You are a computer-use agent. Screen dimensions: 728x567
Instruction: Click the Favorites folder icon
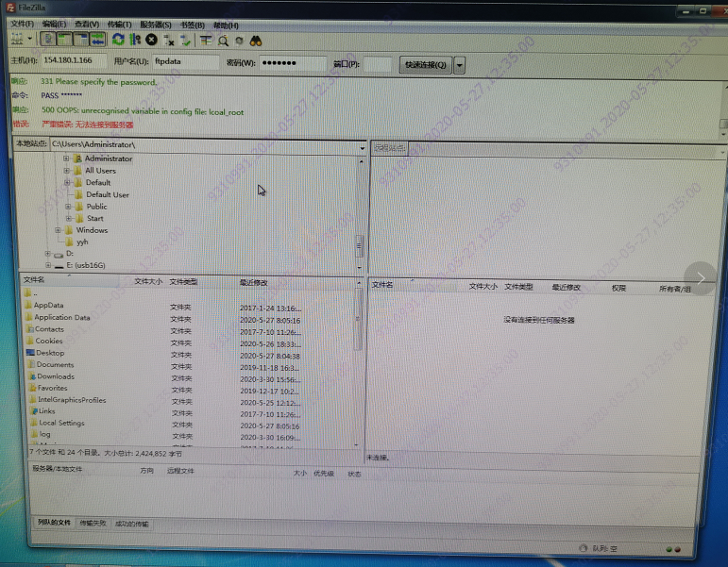point(32,388)
